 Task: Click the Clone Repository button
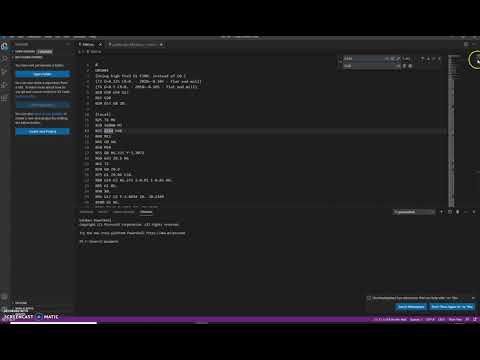point(43,105)
